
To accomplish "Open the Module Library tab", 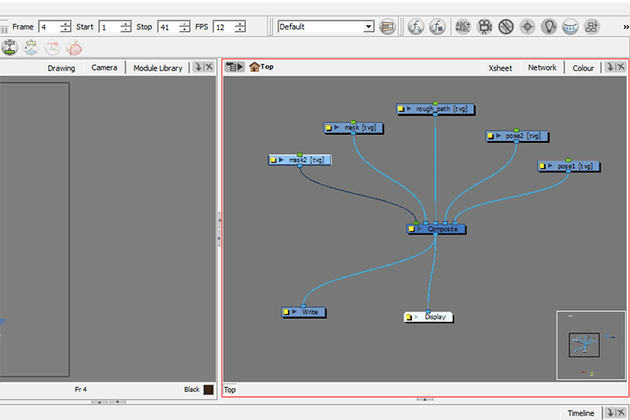I will pyautogui.click(x=157, y=68).
